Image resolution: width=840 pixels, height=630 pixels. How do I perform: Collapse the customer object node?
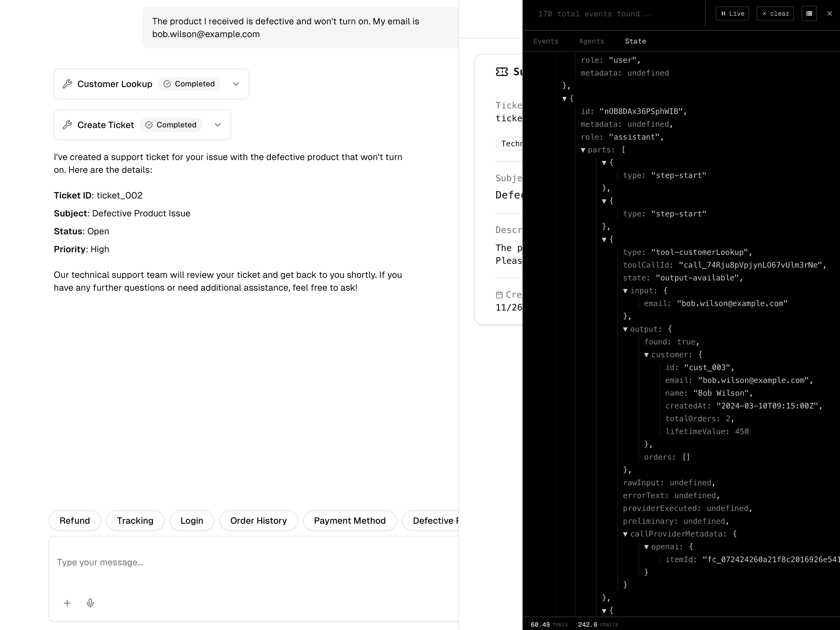coord(646,355)
